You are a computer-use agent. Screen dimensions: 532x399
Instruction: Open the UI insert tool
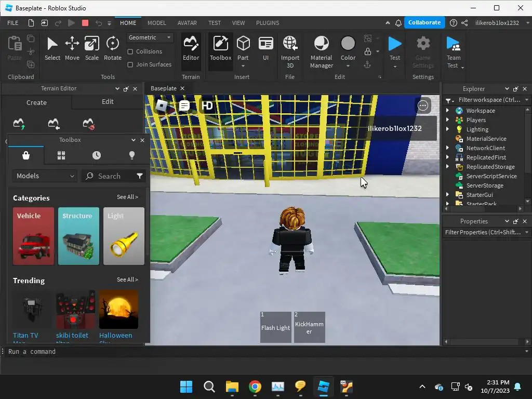pyautogui.click(x=265, y=48)
